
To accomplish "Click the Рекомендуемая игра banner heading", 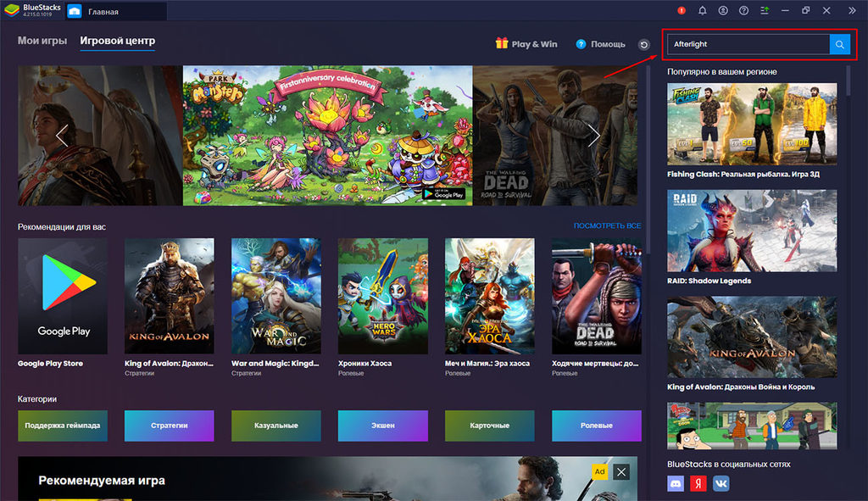I will (x=102, y=481).
